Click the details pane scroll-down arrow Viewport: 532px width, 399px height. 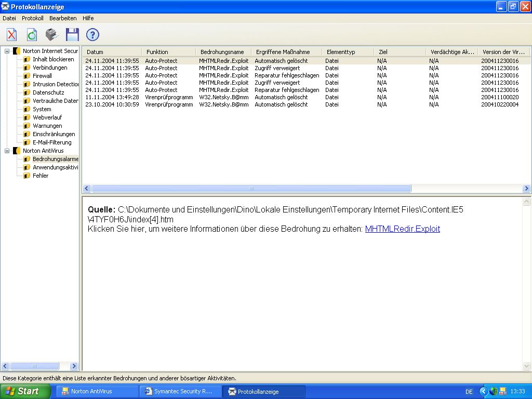527,366
